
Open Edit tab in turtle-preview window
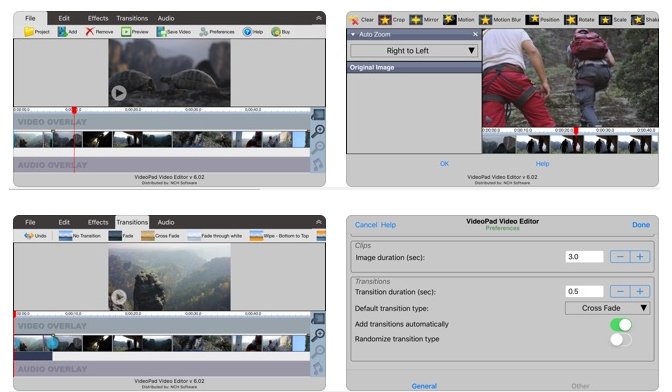tap(64, 18)
